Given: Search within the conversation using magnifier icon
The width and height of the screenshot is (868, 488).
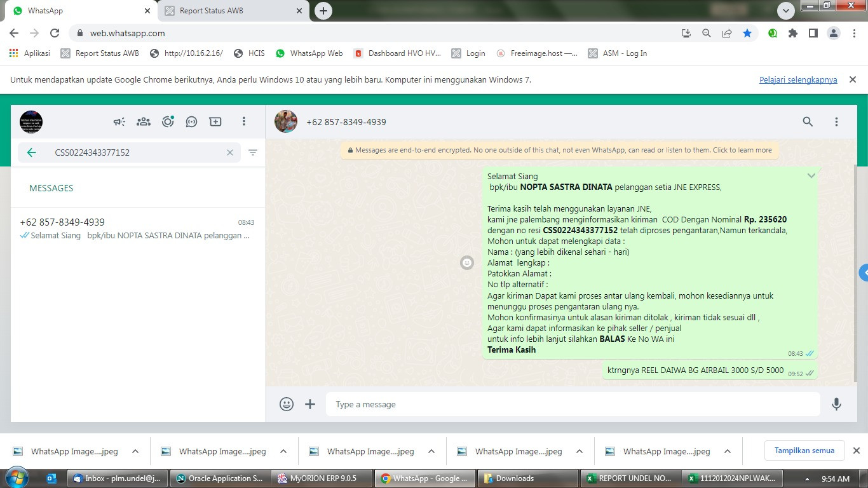Looking at the screenshot, I should point(808,121).
